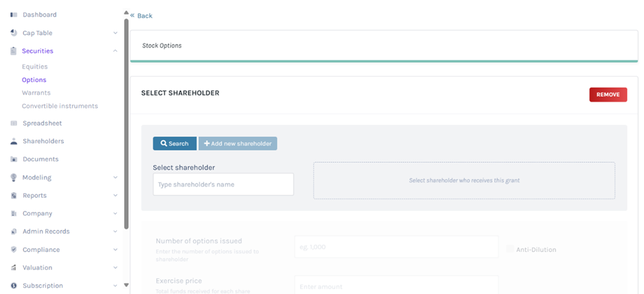Select Convertible instruments in sidebar
Image resolution: width=644 pixels, height=294 pixels.
click(60, 106)
